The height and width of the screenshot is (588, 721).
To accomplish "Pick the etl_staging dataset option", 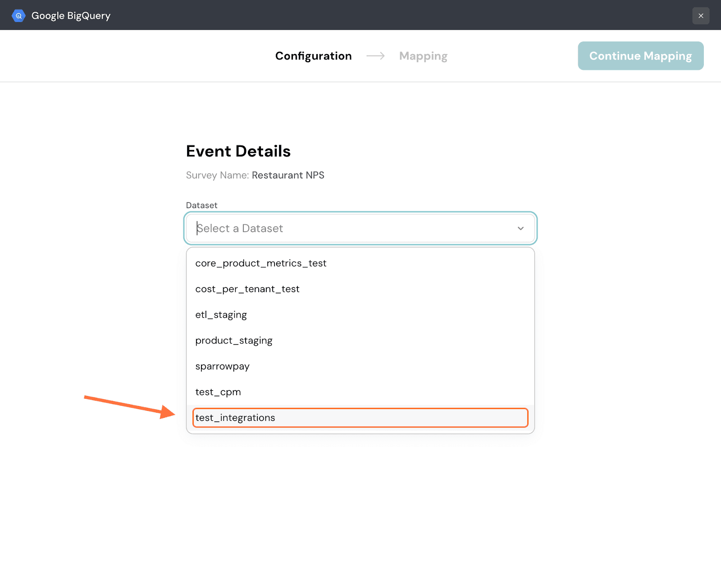I will pyautogui.click(x=221, y=315).
